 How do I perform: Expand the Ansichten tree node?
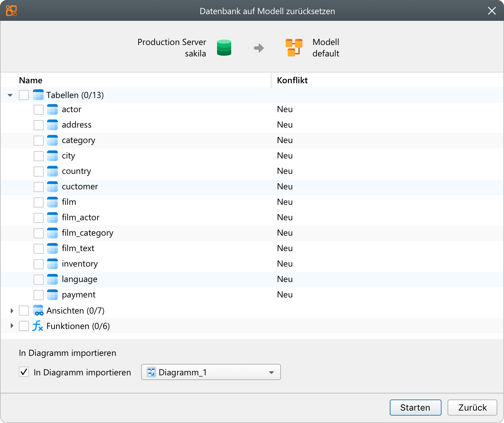click(x=12, y=311)
